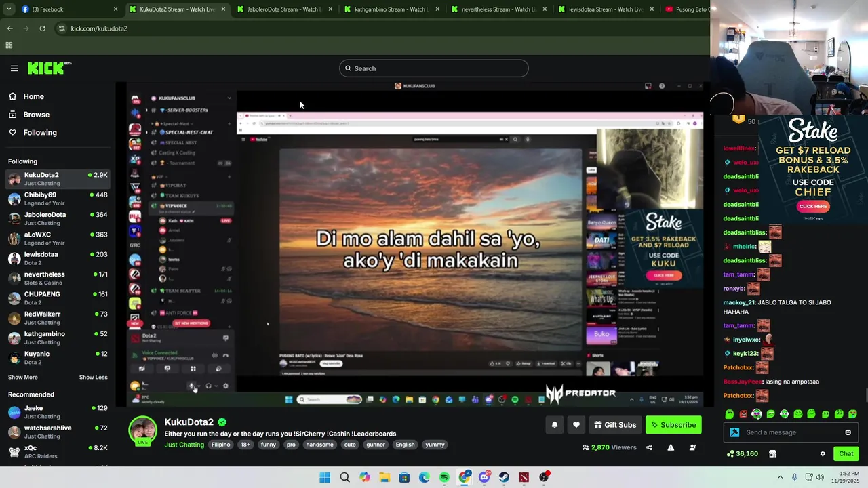Click the green Chat send button
The height and width of the screenshot is (488, 868).
click(846, 453)
